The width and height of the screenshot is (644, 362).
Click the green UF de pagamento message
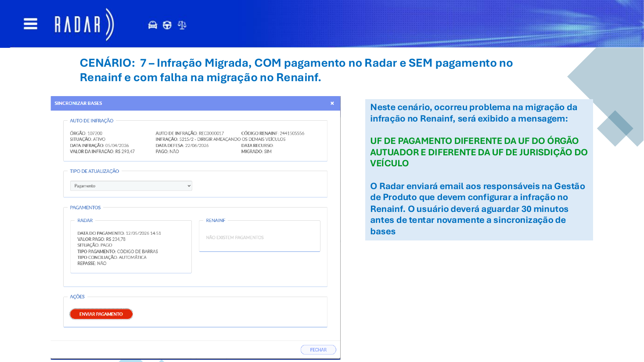click(x=479, y=152)
